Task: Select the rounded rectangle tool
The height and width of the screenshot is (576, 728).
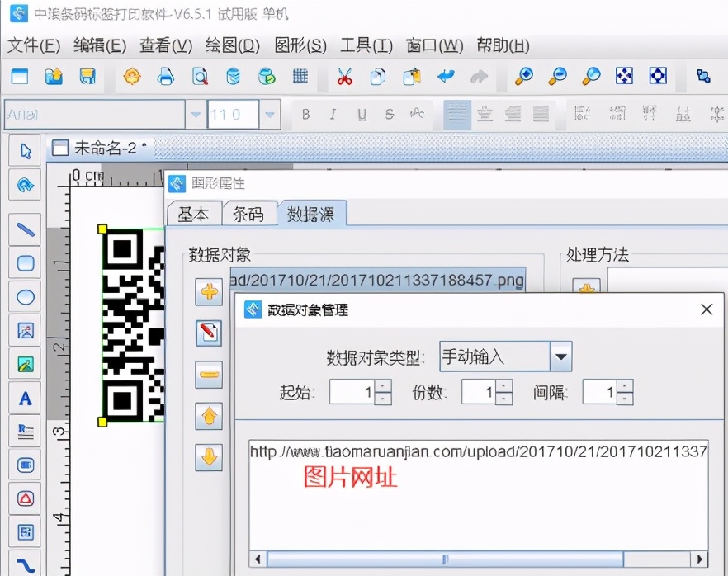Action: click(x=26, y=263)
